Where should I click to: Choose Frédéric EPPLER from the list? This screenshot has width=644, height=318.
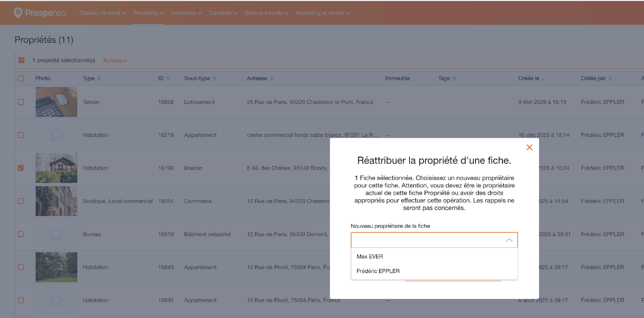(378, 271)
